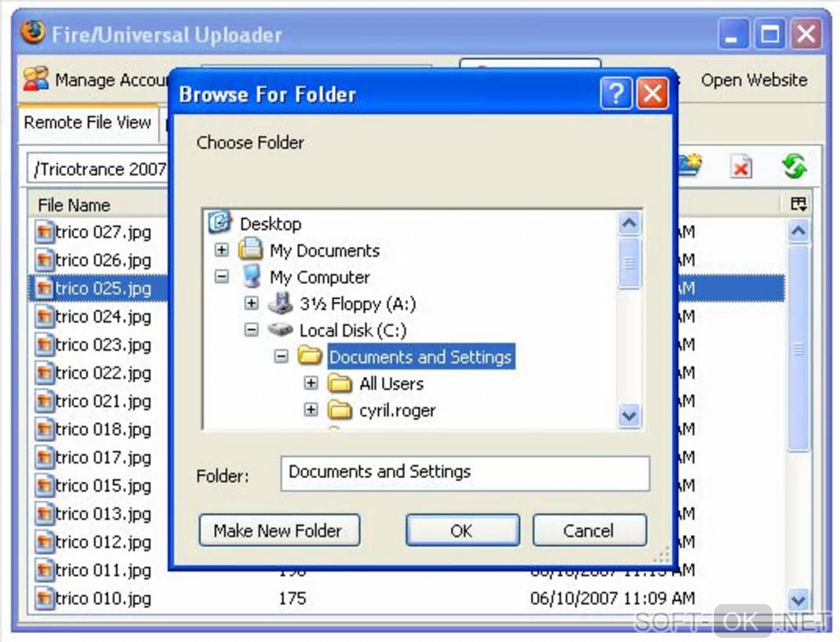The height and width of the screenshot is (642, 840).
Task: Click the image file icon of trico 021.jpg
Action: coord(44,401)
